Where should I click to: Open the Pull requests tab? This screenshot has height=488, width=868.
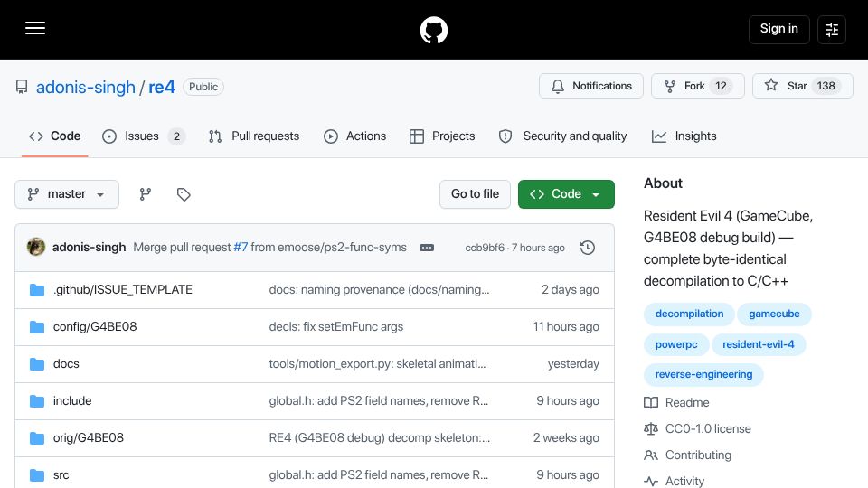pos(254,136)
